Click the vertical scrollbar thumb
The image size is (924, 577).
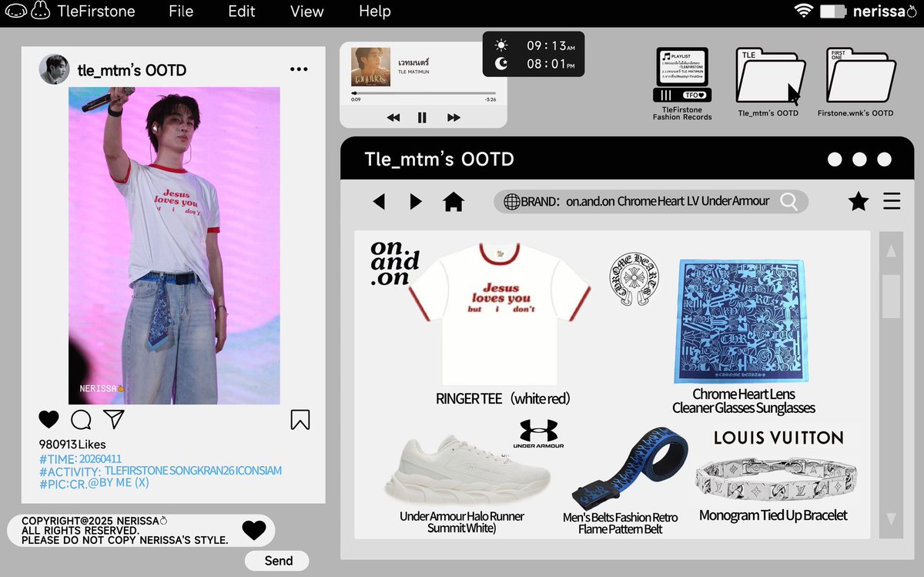pyautogui.click(x=891, y=296)
